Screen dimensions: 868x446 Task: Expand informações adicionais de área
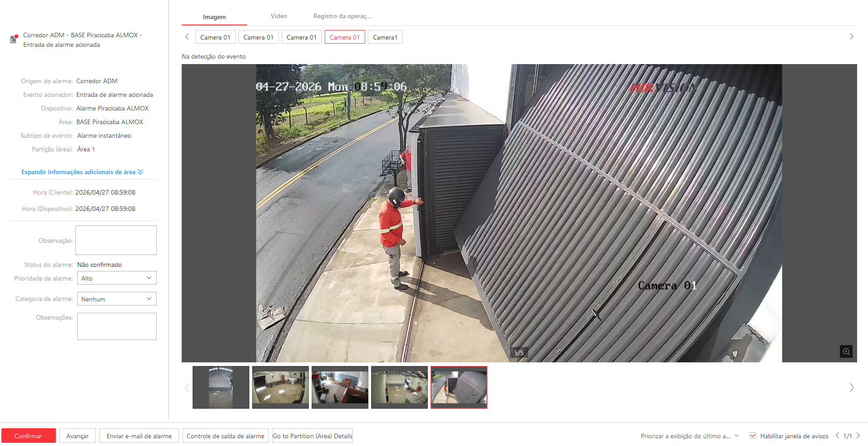pos(82,172)
